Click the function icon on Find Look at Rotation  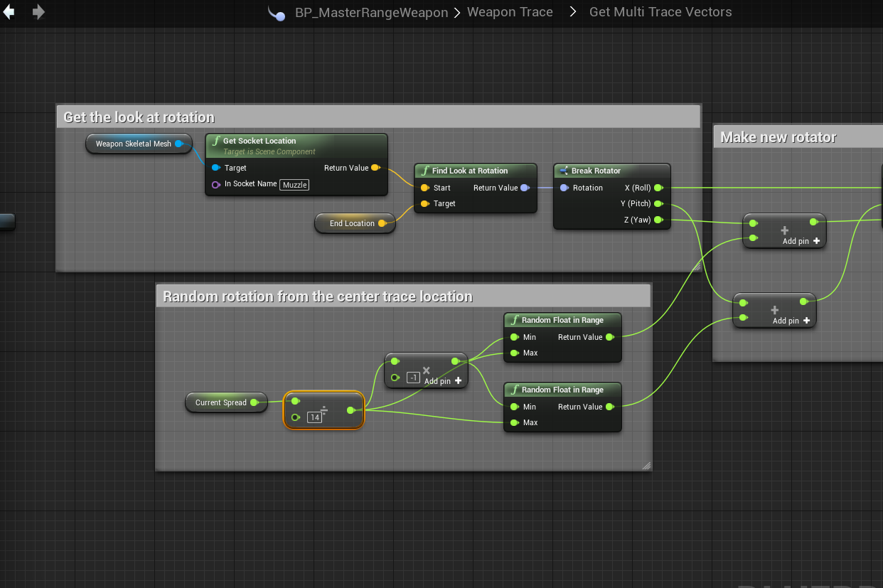(425, 171)
